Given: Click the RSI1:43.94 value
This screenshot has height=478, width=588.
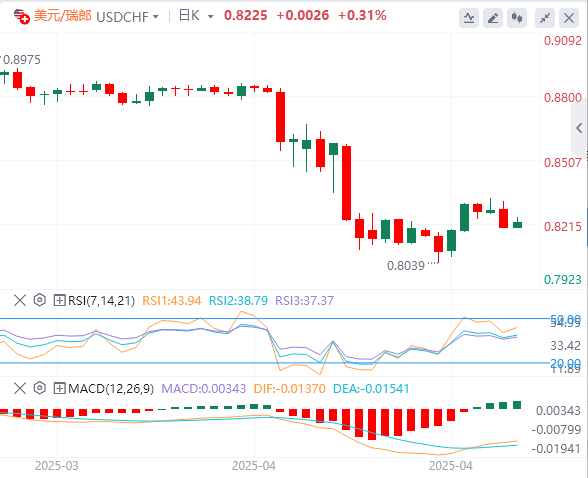Looking at the screenshot, I should pyautogui.click(x=172, y=301).
